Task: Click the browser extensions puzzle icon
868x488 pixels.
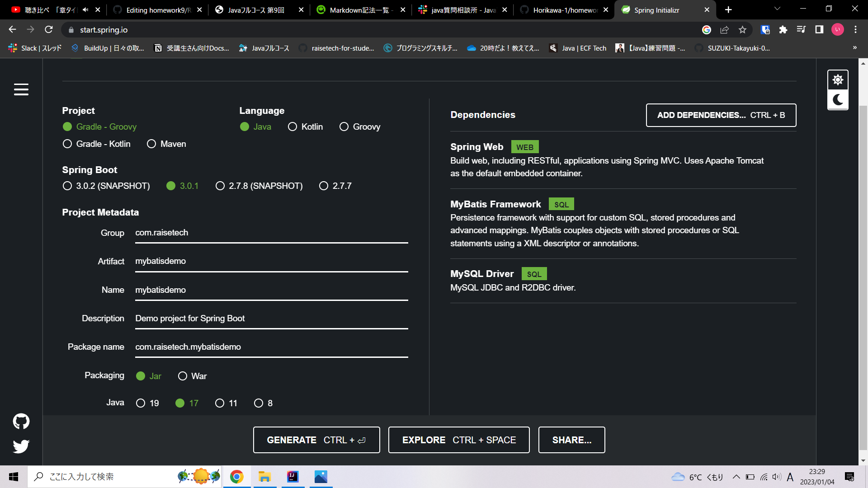Action: (784, 30)
